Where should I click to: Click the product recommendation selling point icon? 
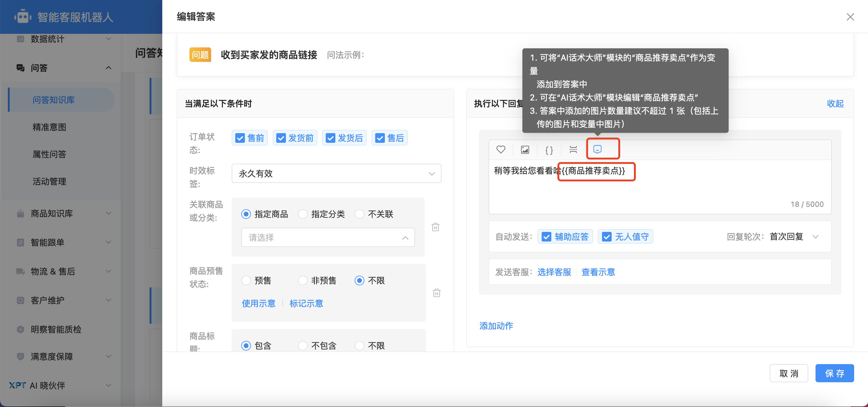[x=597, y=149]
